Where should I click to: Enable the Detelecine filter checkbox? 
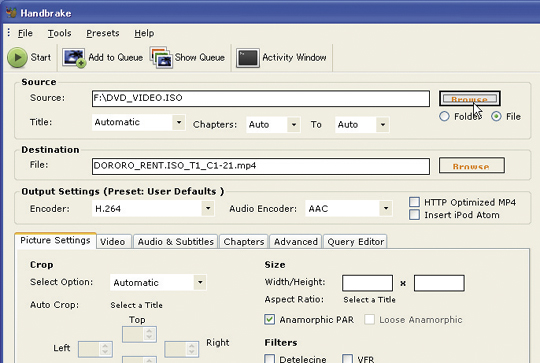click(270, 359)
